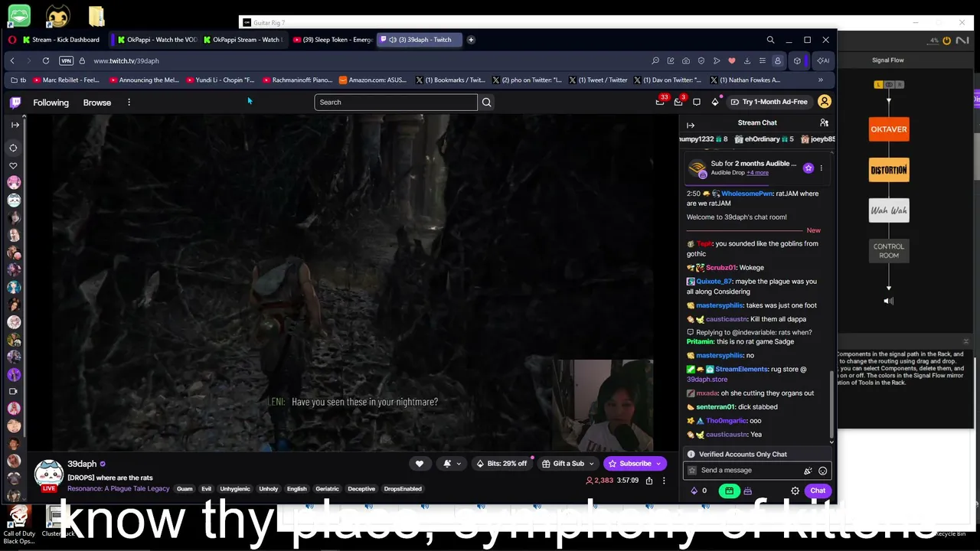Open the Marc Rebillet bookmark
The image size is (980, 551).
point(66,80)
